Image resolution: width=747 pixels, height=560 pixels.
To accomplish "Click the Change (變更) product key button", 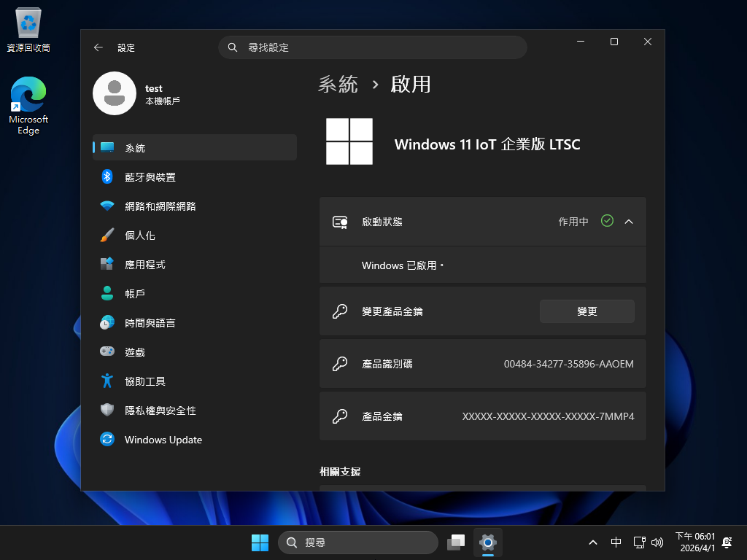I will [587, 311].
